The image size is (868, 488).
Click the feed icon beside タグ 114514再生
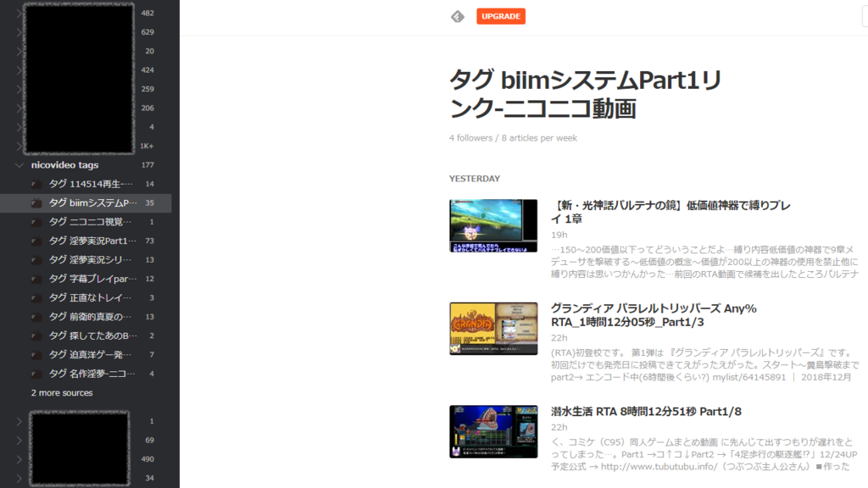click(x=36, y=184)
